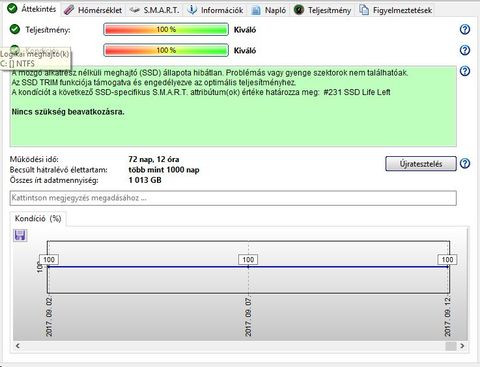This screenshot has width=480, height=367.
Task: Click the "72 nap, 12 óra" value
Action: pyautogui.click(x=154, y=159)
